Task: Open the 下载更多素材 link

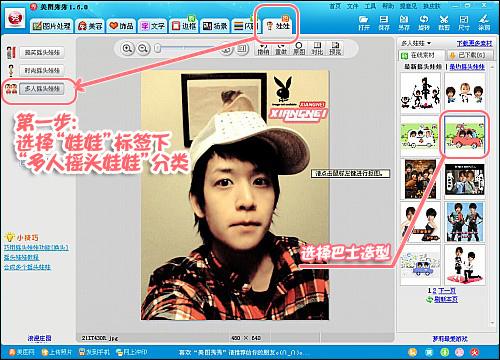Action: [474, 43]
